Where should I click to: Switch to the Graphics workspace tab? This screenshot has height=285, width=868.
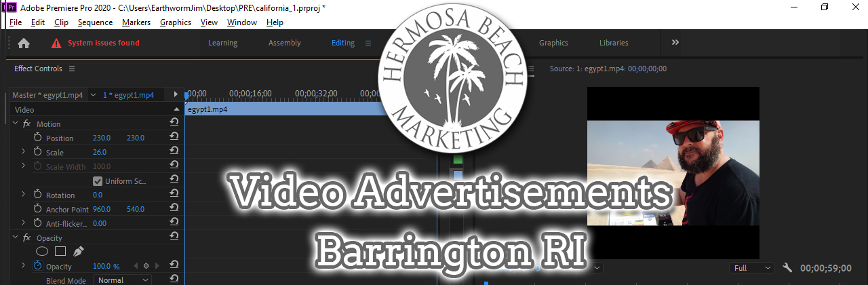553,43
